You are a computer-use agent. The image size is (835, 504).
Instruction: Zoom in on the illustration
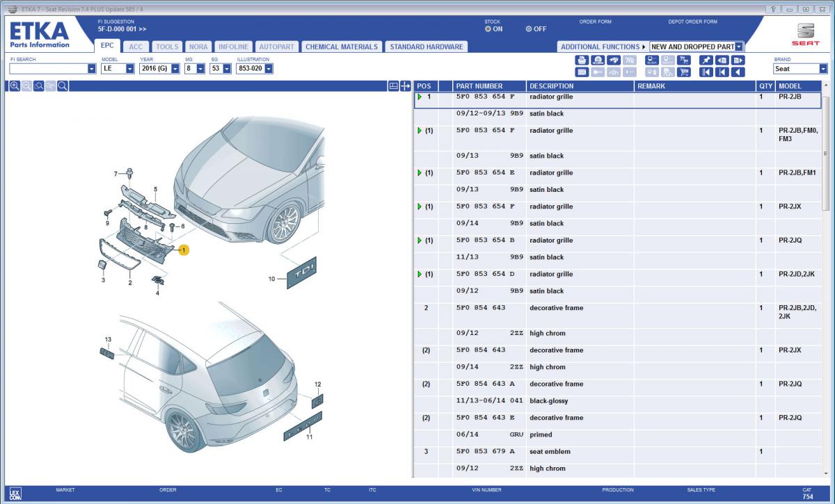tap(15, 86)
